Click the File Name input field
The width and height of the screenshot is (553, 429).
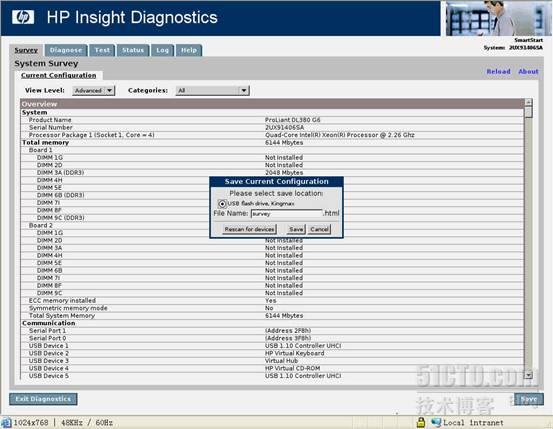coord(286,213)
